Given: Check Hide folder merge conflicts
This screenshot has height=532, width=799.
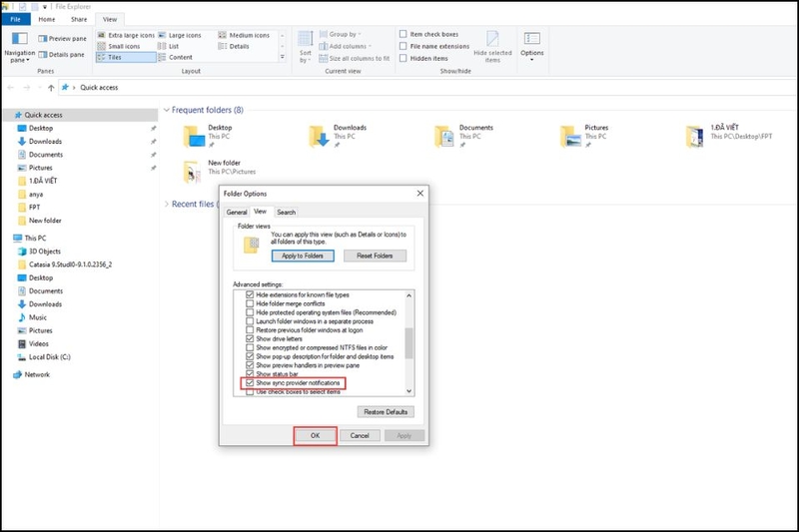Looking at the screenshot, I should click(250, 303).
